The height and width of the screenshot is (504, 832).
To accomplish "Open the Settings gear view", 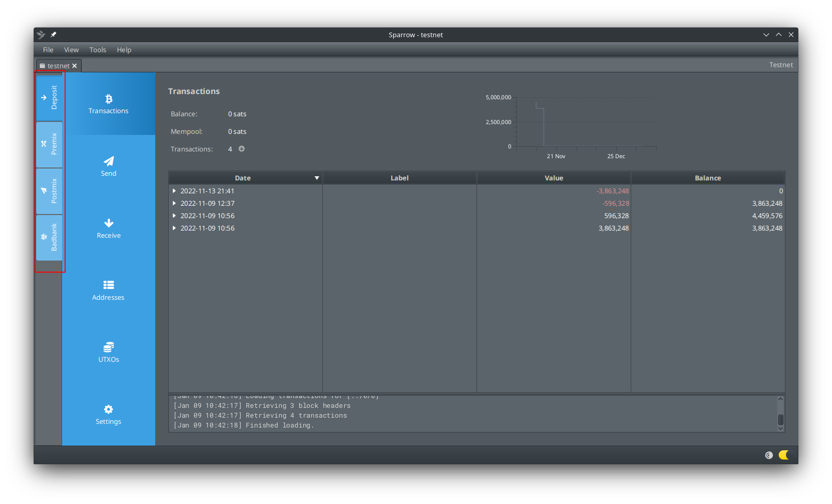I will tap(109, 414).
